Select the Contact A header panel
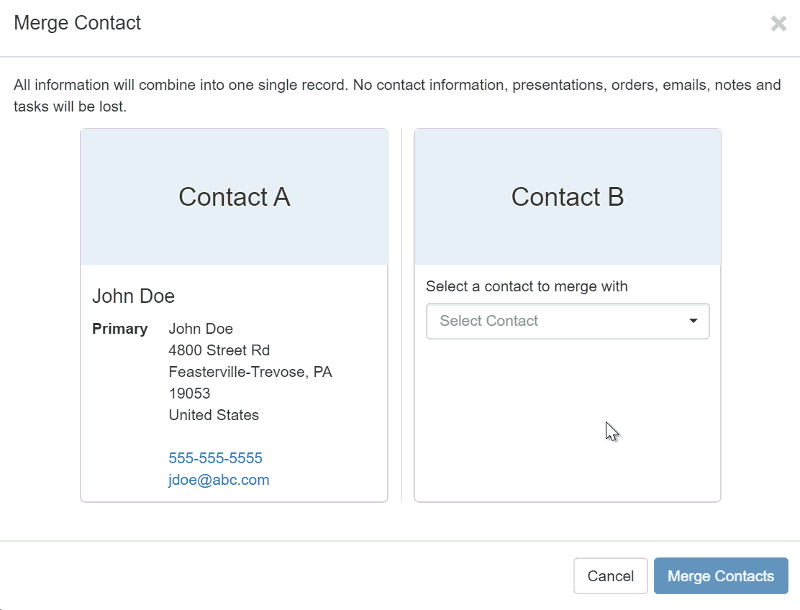This screenshot has width=800, height=610. [x=234, y=197]
